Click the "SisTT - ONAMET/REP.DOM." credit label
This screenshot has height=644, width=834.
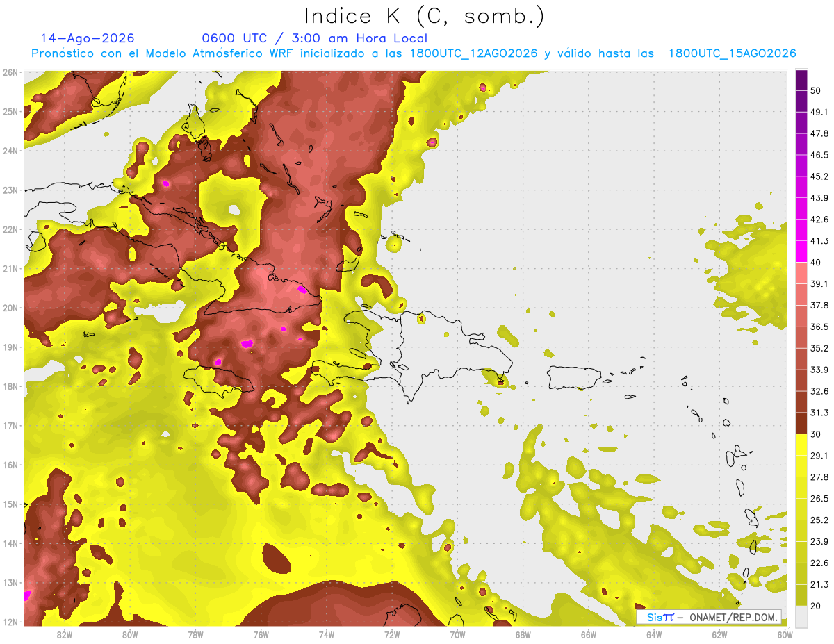click(x=709, y=617)
